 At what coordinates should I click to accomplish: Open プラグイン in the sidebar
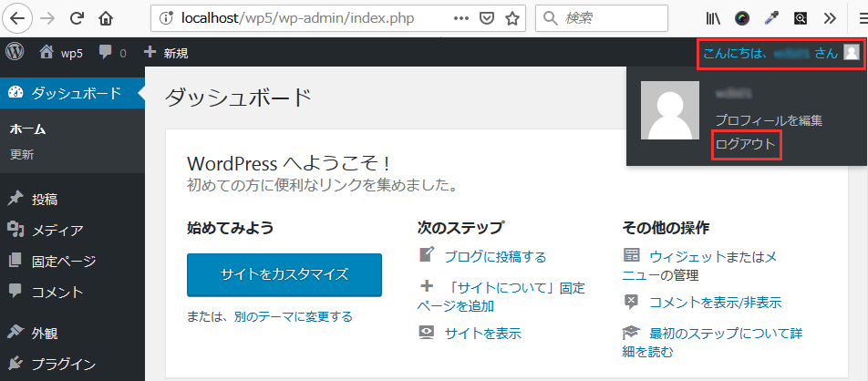tap(63, 365)
